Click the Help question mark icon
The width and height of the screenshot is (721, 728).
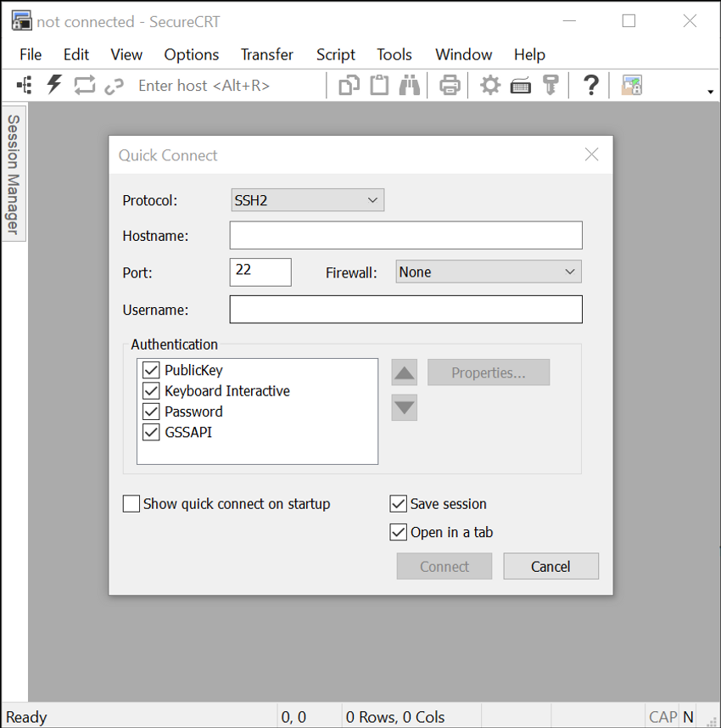[590, 86]
